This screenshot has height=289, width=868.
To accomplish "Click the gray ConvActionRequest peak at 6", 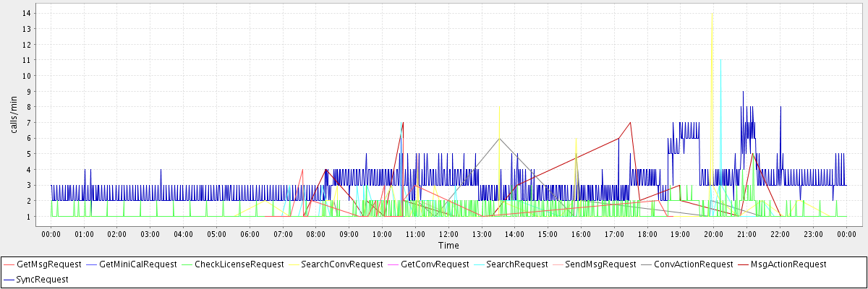I will (x=499, y=139).
